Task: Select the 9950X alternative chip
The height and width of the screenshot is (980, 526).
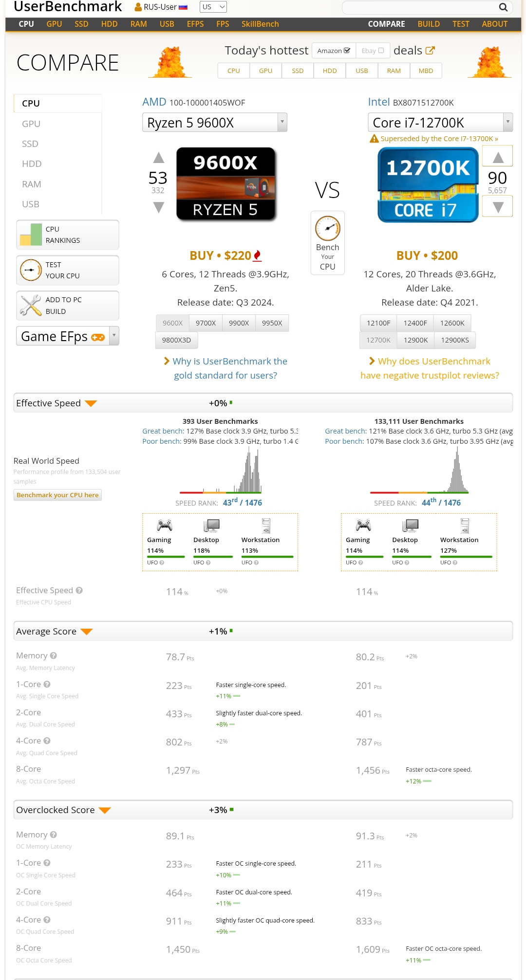Action: tap(272, 323)
